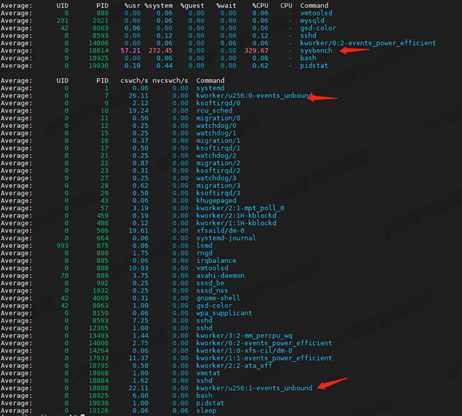
Task: Click the ksoftirqd/3 process name
Action: click(218, 193)
